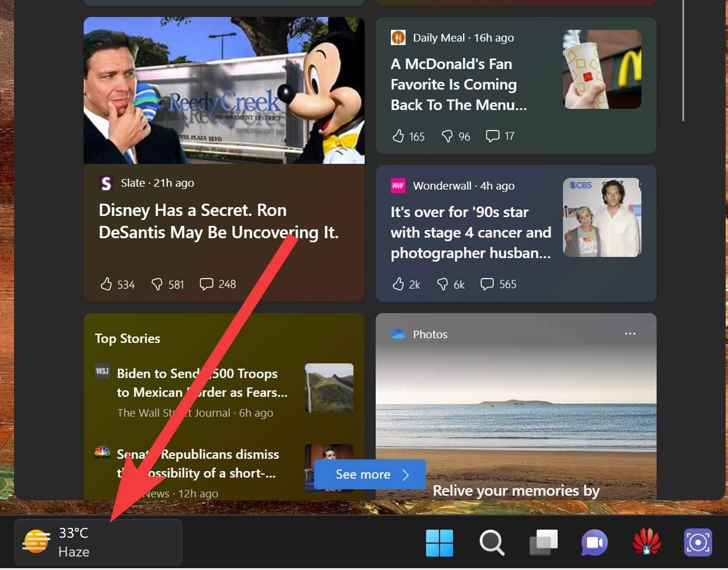728x570 pixels.
Task: Click the Slate source logo
Action: coord(106,183)
